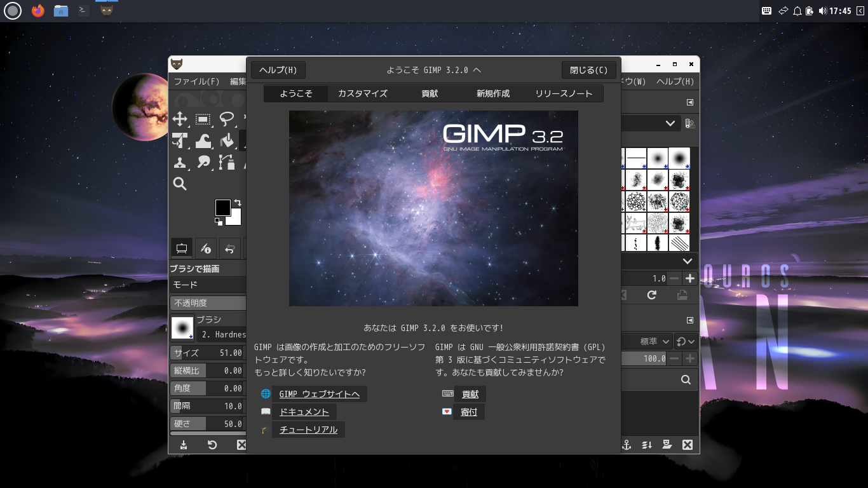Viewport: 868px width, 488px height.
Task: Save the tool preset in tool options
Action: click(184, 445)
